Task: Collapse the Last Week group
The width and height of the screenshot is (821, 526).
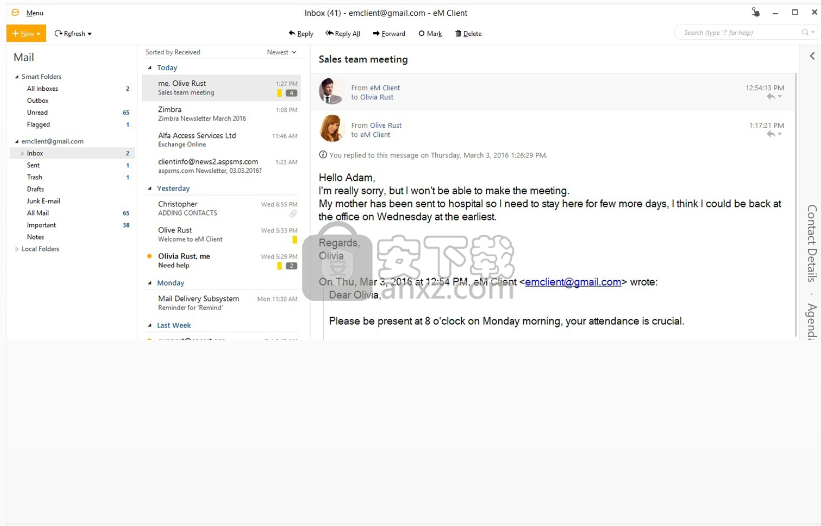Action: pos(150,326)
